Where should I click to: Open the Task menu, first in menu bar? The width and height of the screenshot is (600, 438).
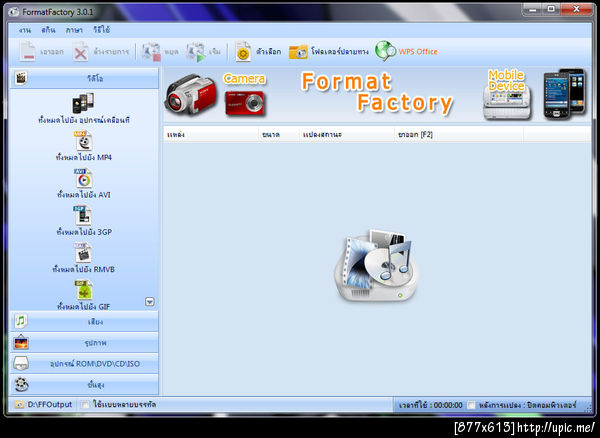[25, 30]
